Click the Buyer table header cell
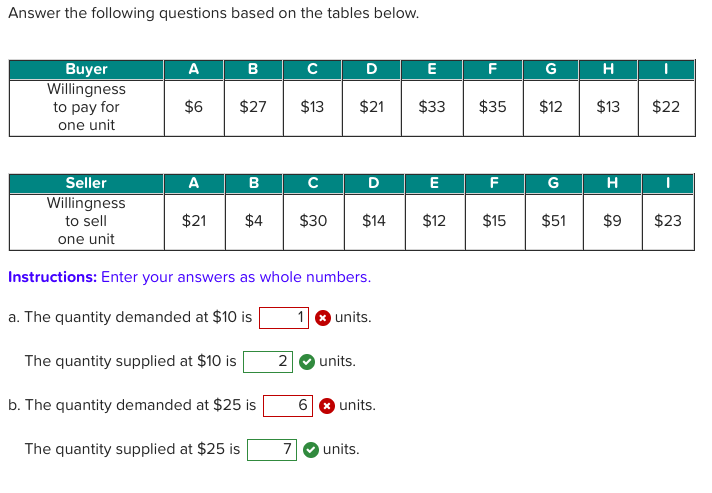Screen dimensions: 712x493 pos(86,69)
